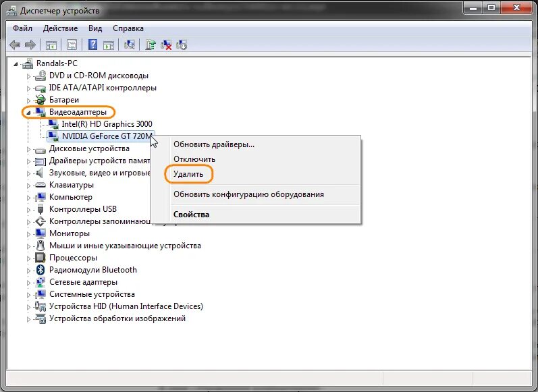Click the Клавиатуры keyboard icon
The height and width of the screenshot is (392, 538).
click(40, 185)
